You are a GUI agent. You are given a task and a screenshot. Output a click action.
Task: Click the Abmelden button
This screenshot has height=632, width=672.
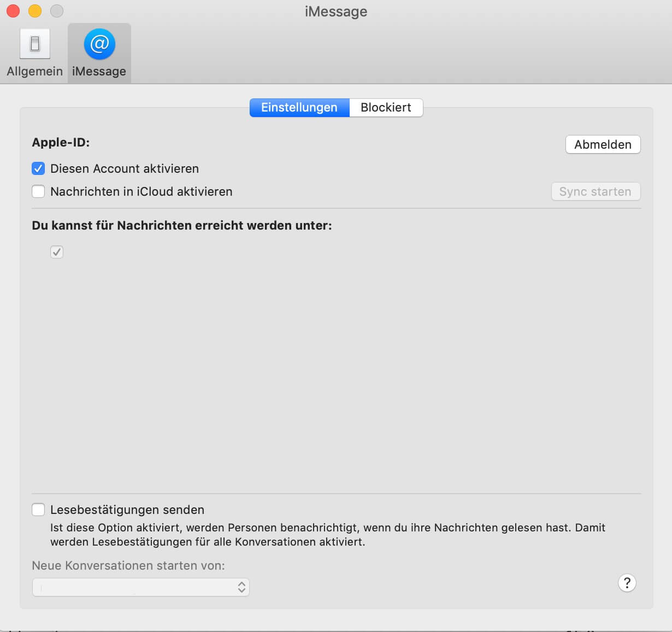(603, 144)
